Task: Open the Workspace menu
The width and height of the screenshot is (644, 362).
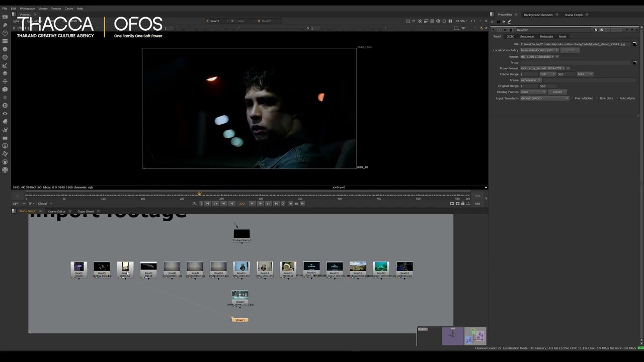Action: tap(27, 9)
